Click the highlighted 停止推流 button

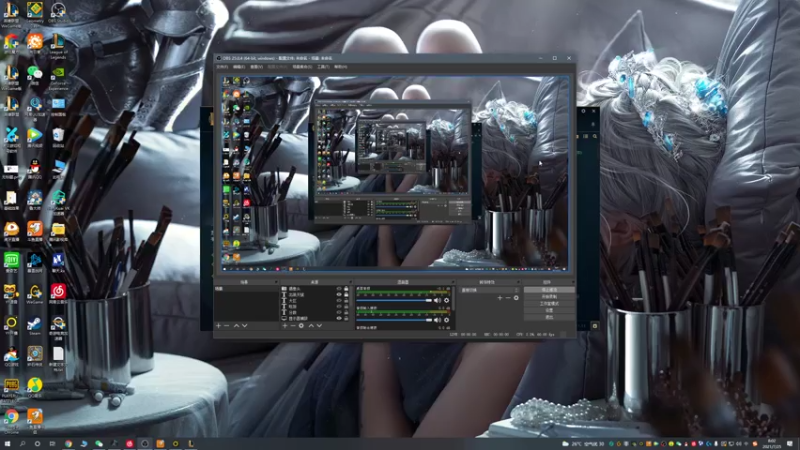tap(549, 290)
